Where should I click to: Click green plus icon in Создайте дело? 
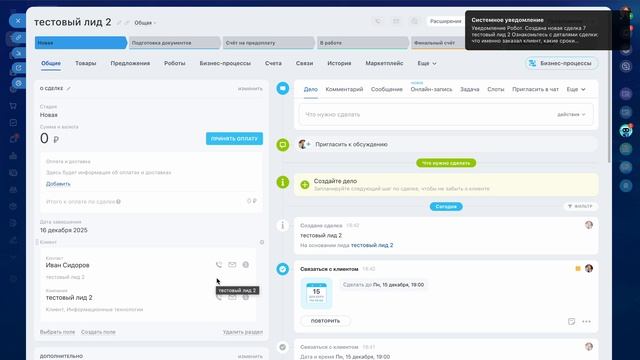click(304, 184)
